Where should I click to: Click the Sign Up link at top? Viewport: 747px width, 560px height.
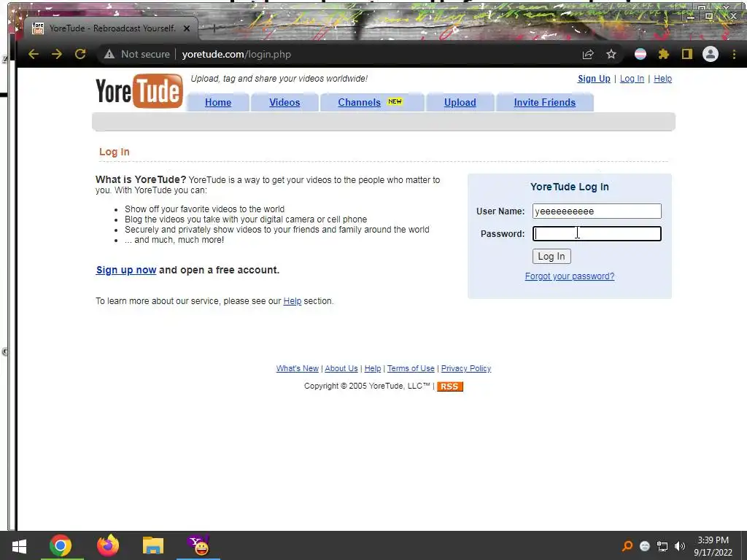pyautogui.click(x=594, y=79)
